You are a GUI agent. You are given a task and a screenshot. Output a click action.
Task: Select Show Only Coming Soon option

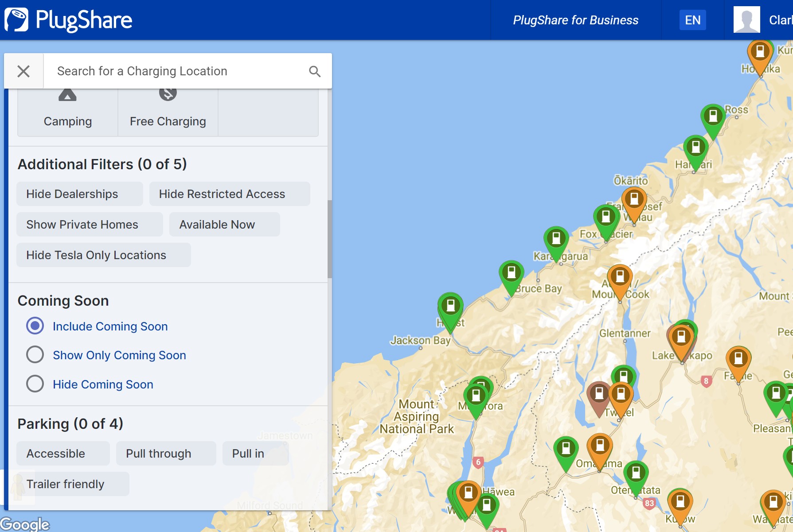point(35,355)
